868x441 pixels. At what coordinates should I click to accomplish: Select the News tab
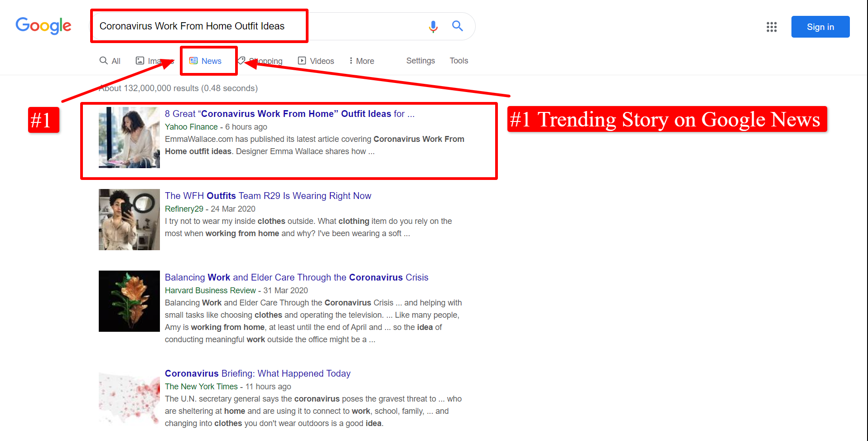[206, 61]
